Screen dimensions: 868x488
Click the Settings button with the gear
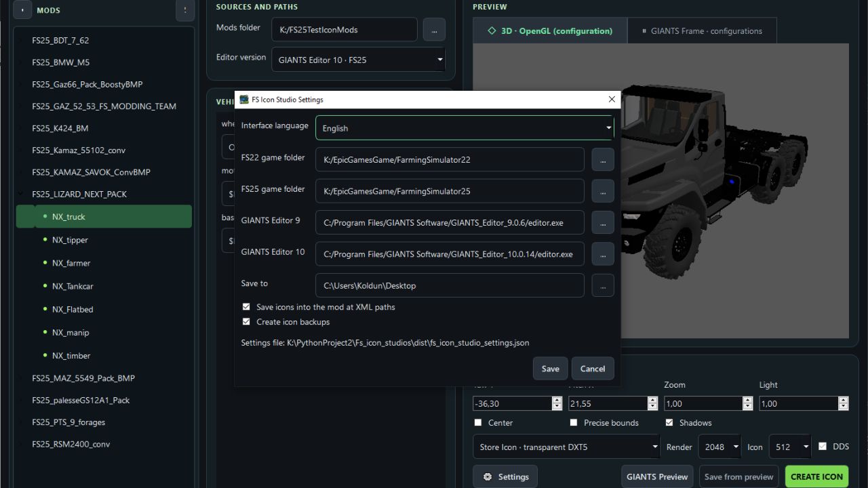505,476
